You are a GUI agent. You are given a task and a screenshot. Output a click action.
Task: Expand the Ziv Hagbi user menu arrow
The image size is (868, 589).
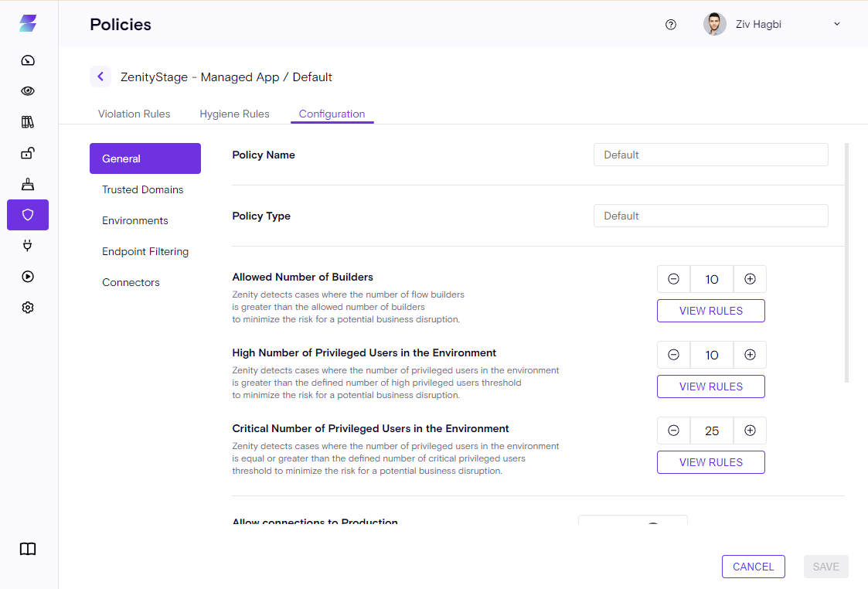[836, 24]
